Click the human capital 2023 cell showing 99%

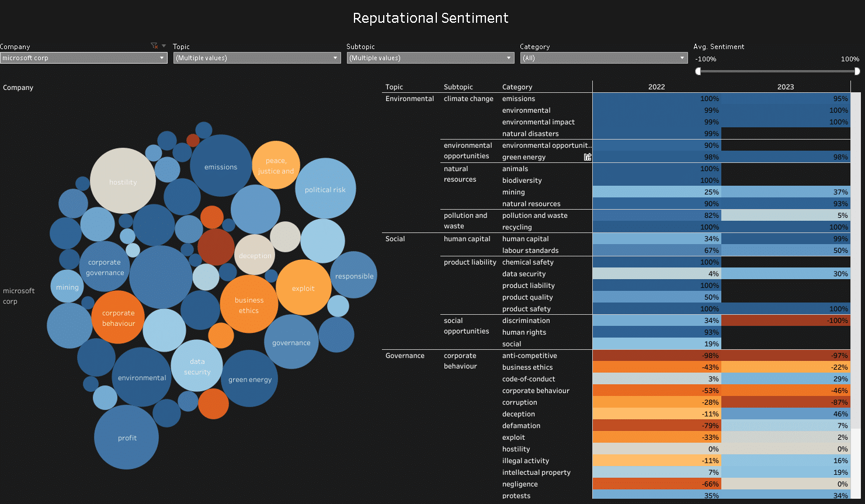[786, 239]
